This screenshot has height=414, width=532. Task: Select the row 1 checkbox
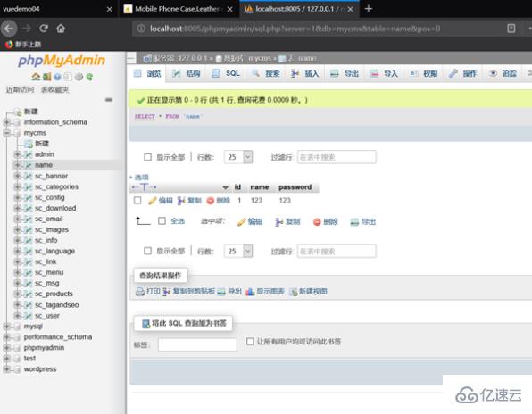[137, 200]
